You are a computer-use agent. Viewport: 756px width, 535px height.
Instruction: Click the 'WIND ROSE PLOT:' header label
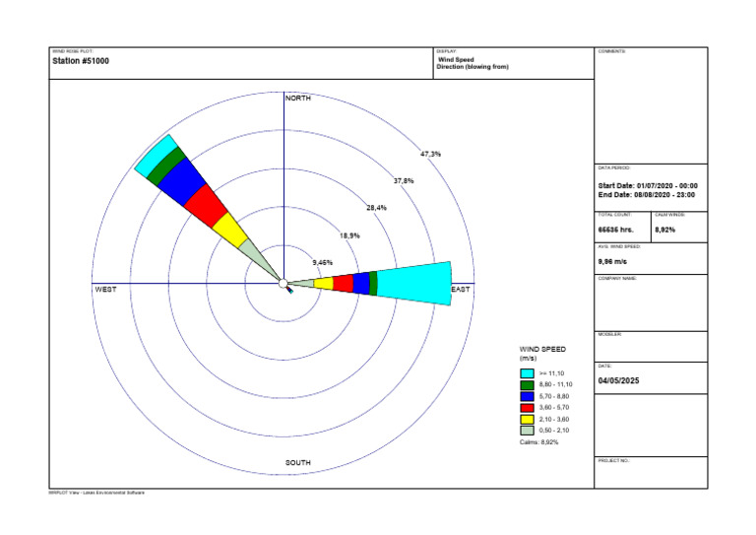pyautogui.click(x=72, y=51)
